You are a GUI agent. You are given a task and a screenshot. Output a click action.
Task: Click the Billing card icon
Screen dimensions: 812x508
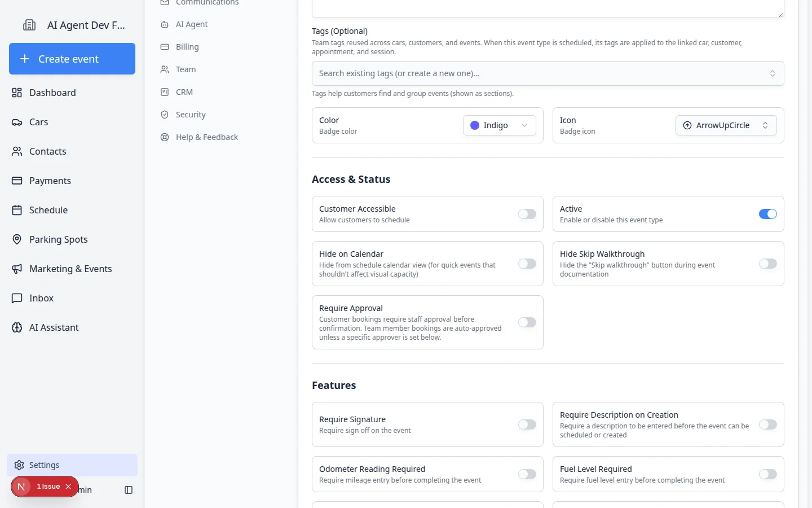click(165, 47)
